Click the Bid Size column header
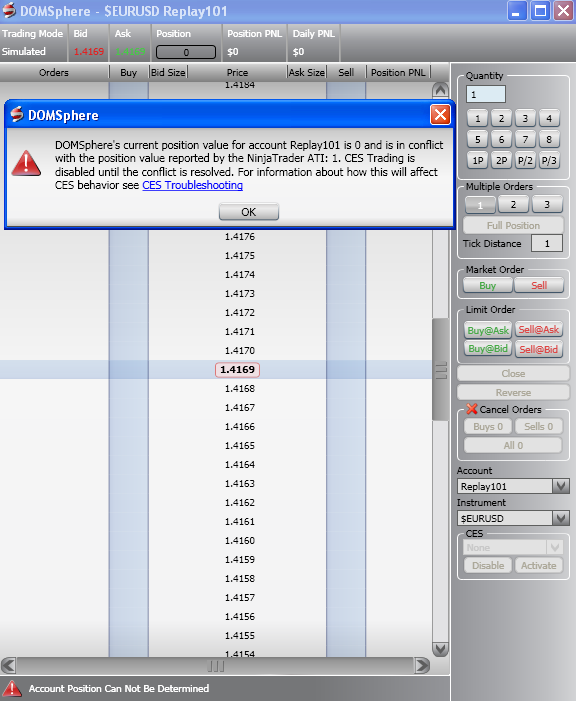Screen dimensions: 576x701 [x=168, y=72]
